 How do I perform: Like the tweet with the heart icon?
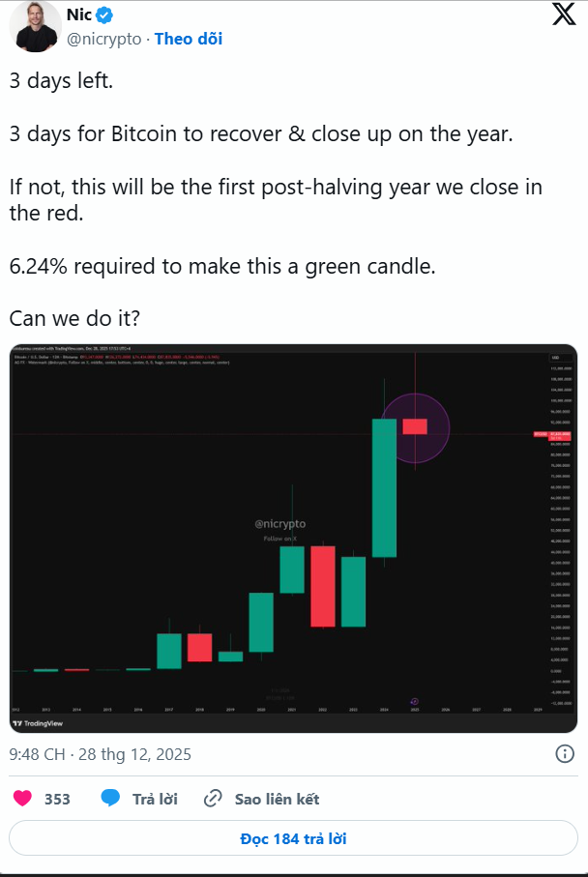23,799
